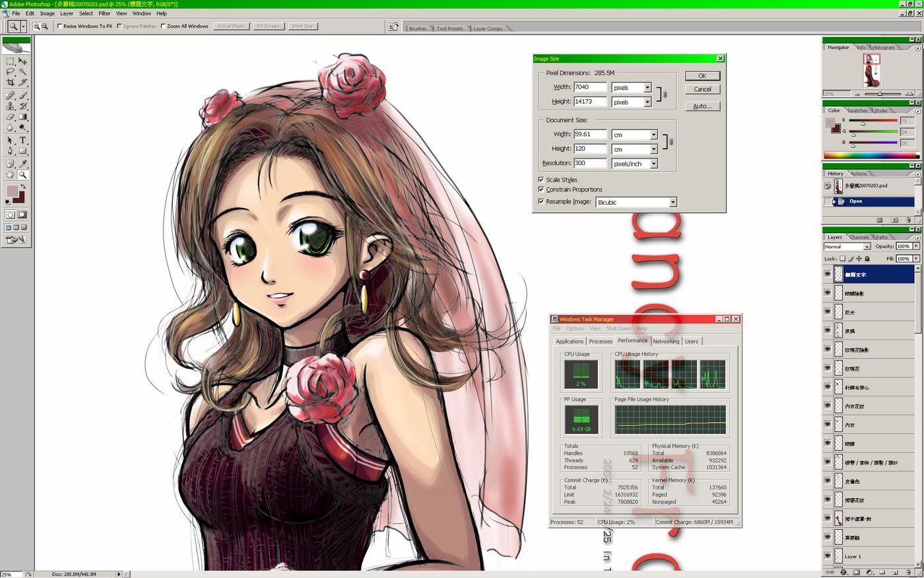Choose the Eraser tool
Screen dimensions: 924x578
[x=10, y=117]
